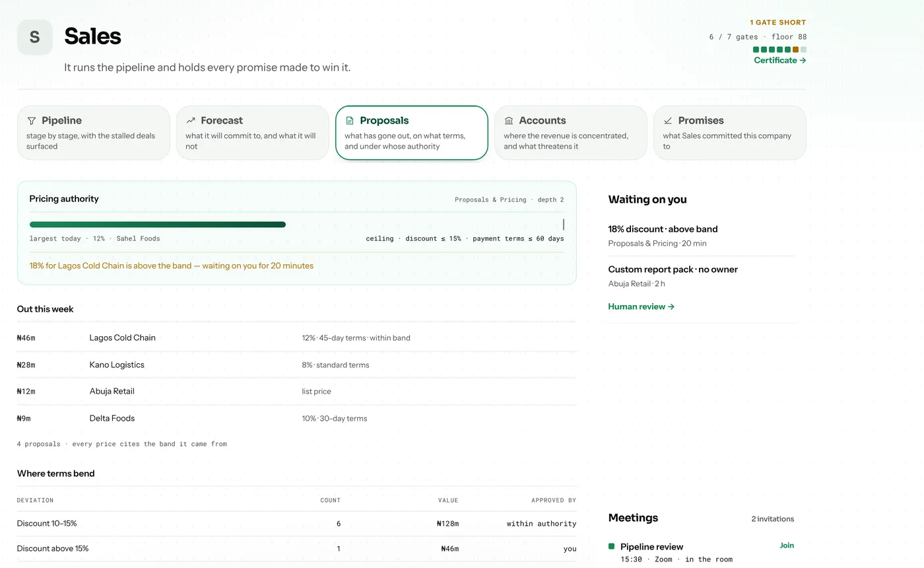The height and width of the screenshot is (568, 924).
Task: Click "6 / 7 gates · floor 88"
Action: (x=758, y=37)
